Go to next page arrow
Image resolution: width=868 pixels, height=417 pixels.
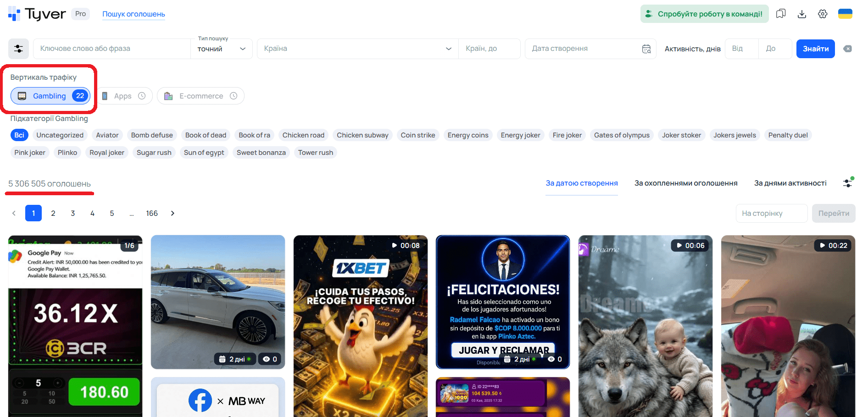click(172, 213)
